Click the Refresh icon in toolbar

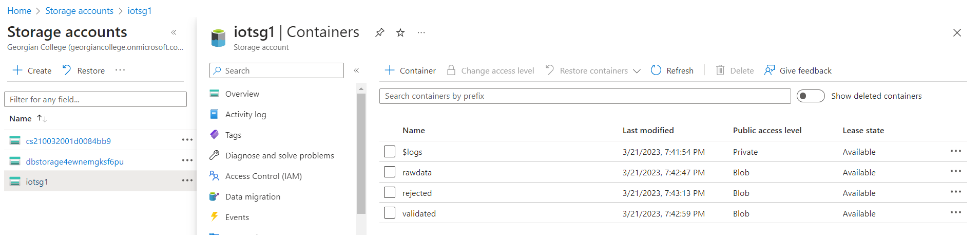pyautogui.click(x=656, y=70)
